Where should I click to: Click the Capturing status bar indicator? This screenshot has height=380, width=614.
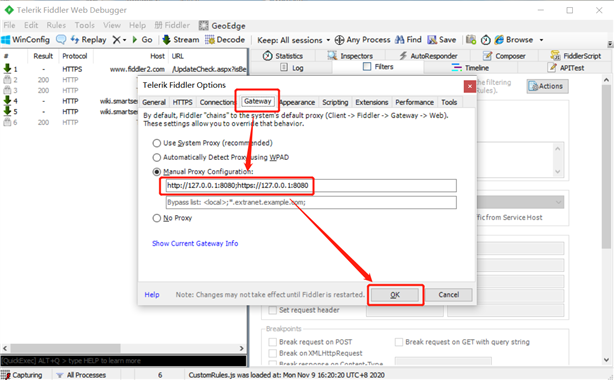point(22,375)
